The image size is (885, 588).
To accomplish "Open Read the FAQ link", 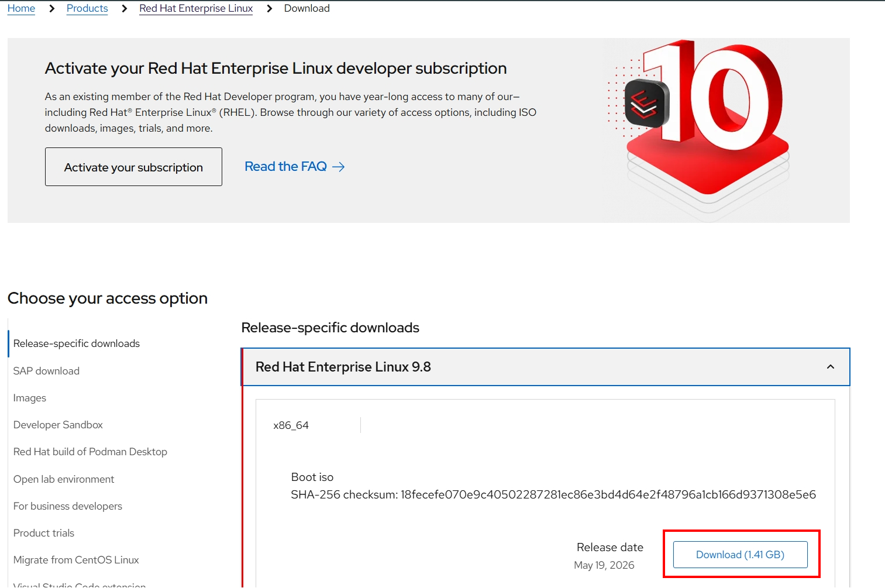I will coord(285,167).
